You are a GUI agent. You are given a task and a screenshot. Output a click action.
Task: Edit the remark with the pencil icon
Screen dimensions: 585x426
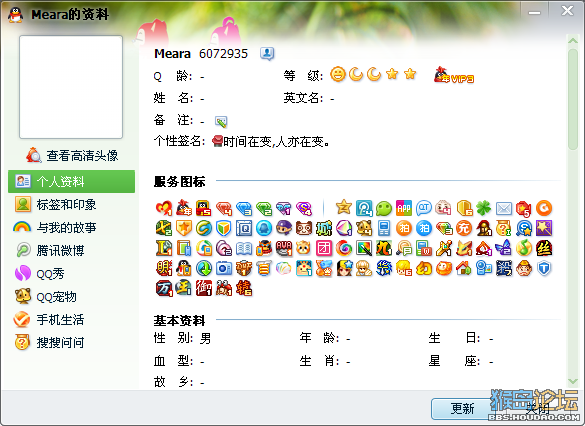click(x=221, y=121)
